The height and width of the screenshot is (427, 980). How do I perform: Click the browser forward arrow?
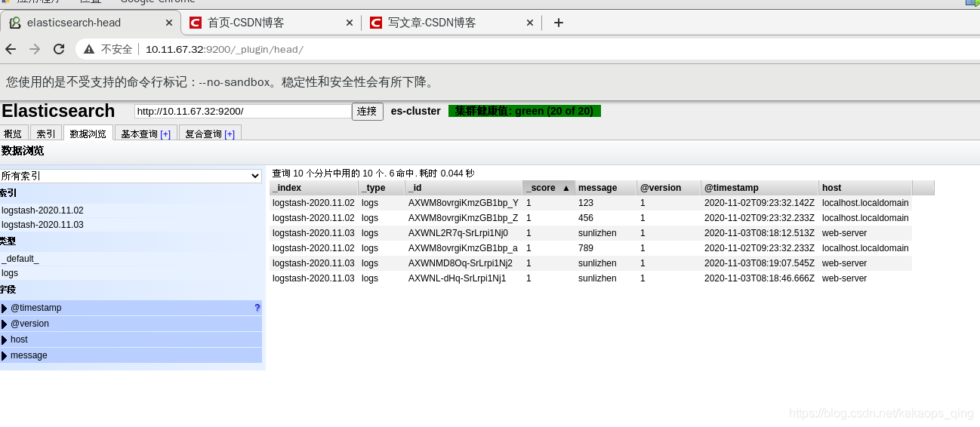click(35, 49)
